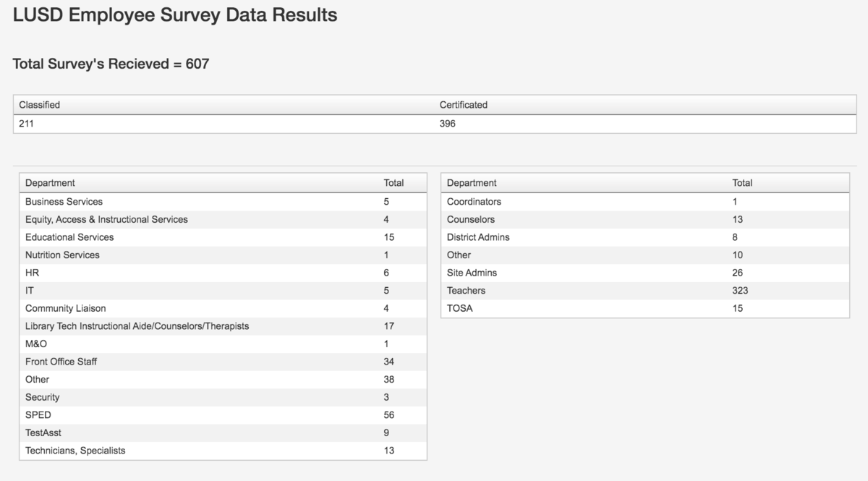Click the Coordinators row label

pos(474,202)
